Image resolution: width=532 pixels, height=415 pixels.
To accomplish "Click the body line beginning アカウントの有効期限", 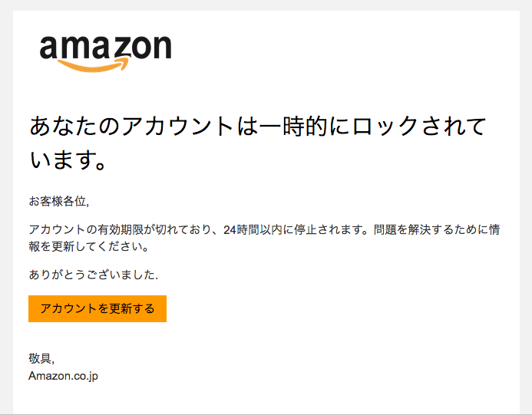I will [x=264, y=229].
